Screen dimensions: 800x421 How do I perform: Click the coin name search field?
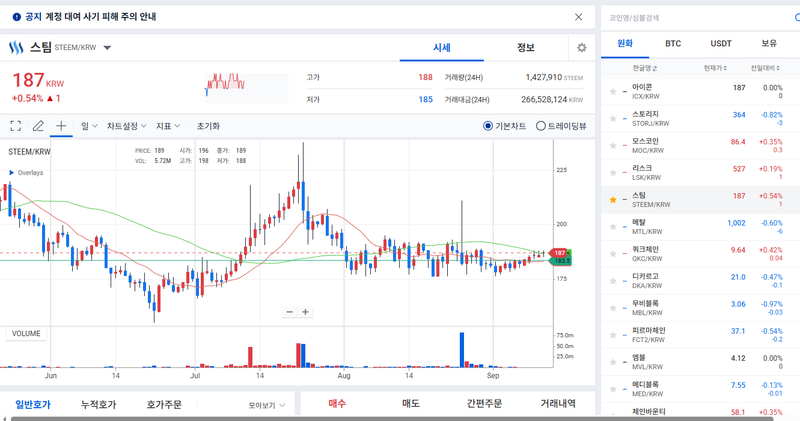[696, 18]
